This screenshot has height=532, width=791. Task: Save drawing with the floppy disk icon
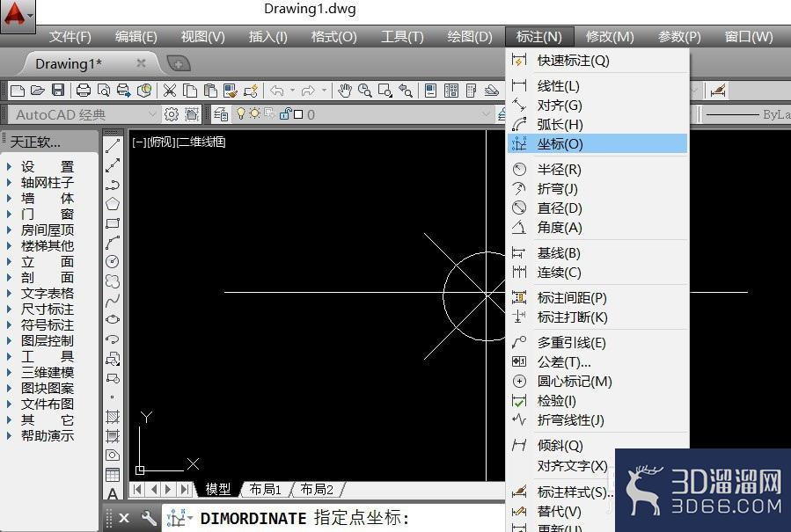coord(58,91)
